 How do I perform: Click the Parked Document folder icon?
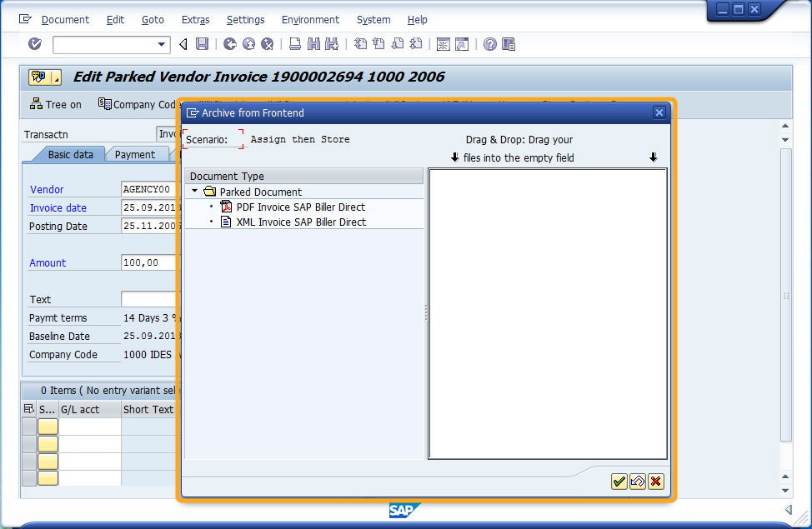tap(210, 192)
